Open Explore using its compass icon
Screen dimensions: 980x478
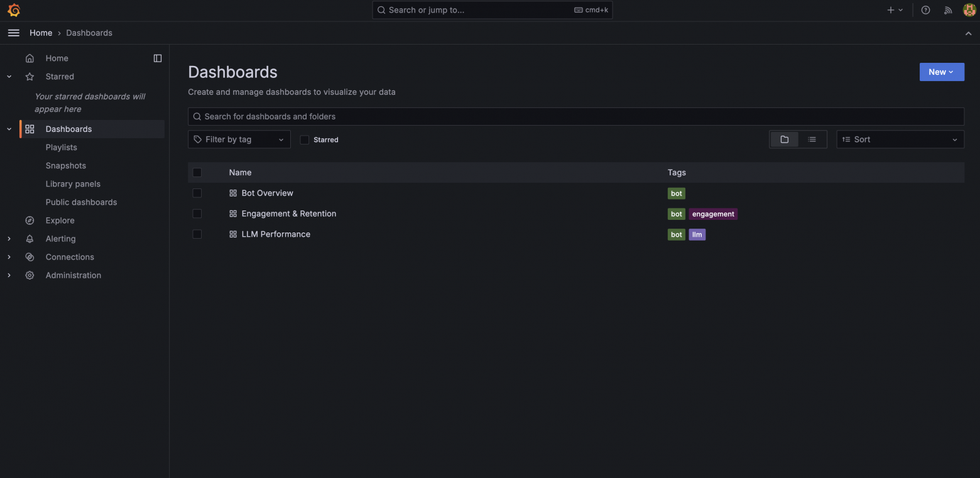[x=30, y=220]
